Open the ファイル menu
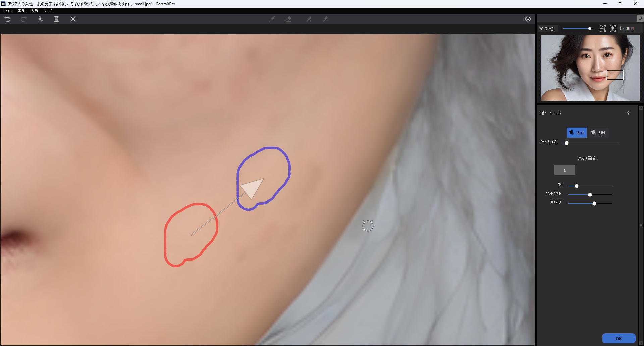The height and width of the screenshot is (346, 644). pos(7,11)
